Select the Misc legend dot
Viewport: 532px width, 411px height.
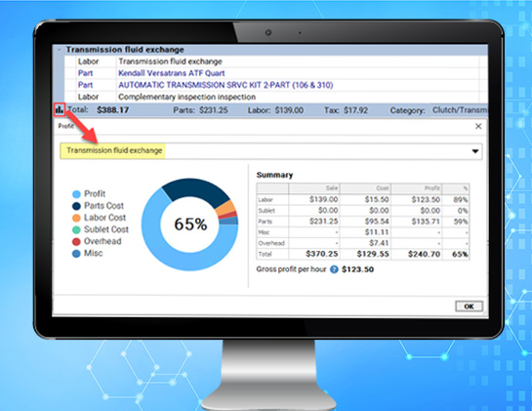click(x=76, y=254)
